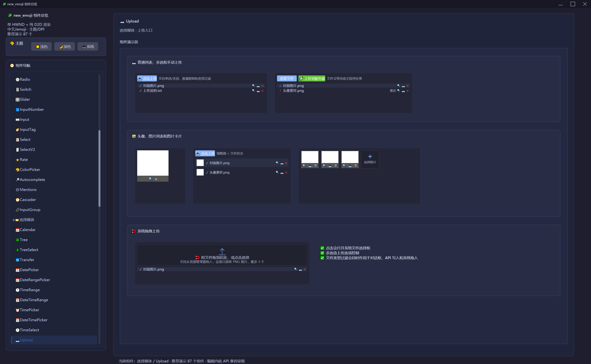This screenshot has height=364, width=591.
Task: Download 封面图片.png in the drag-upload list
Action: (300, 269)
